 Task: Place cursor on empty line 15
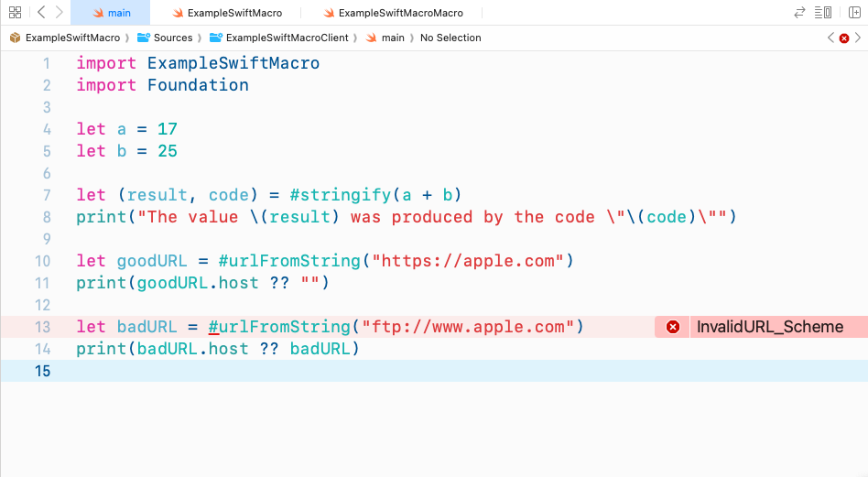click(434, 371)
